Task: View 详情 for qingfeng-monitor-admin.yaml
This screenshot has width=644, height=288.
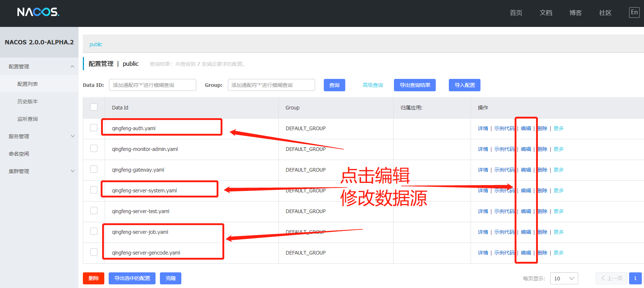Action: (x=483, y=149)
